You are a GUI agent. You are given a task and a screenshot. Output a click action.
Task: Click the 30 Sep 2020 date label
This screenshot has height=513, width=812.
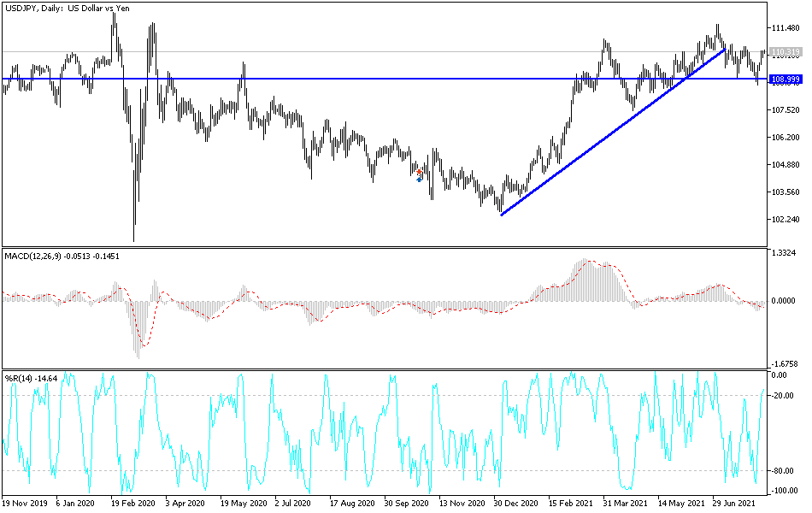click(407, 503)
